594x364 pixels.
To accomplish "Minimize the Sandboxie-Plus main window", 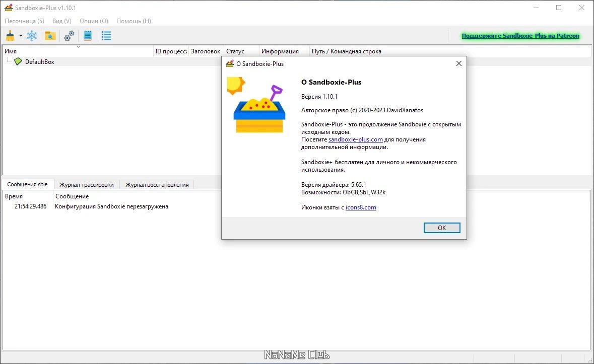I will coord(536,8).
